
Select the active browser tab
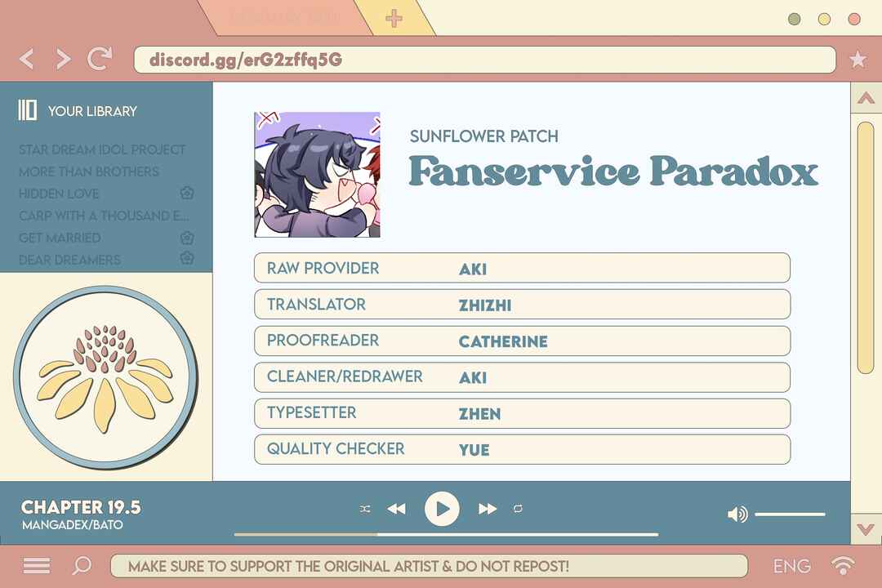click(x=287, y=17)
